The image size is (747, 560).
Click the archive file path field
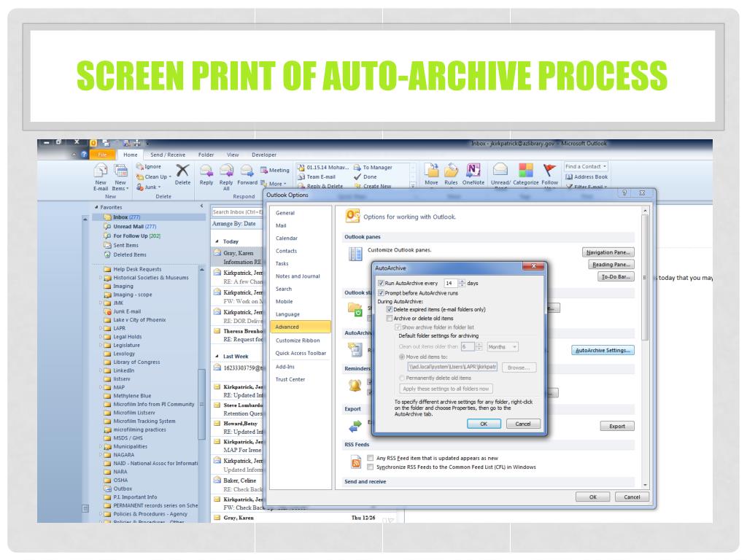(452, 367)
